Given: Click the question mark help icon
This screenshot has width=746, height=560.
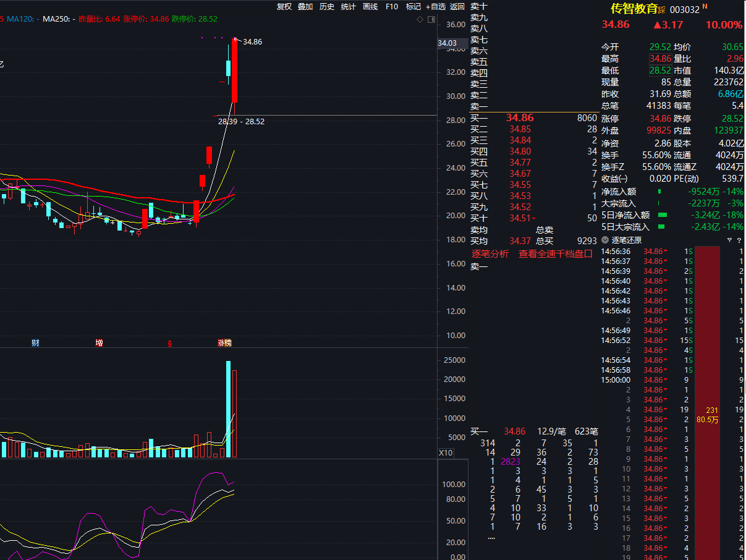Looking at the screenshot, I should click(x=739, y=240).
